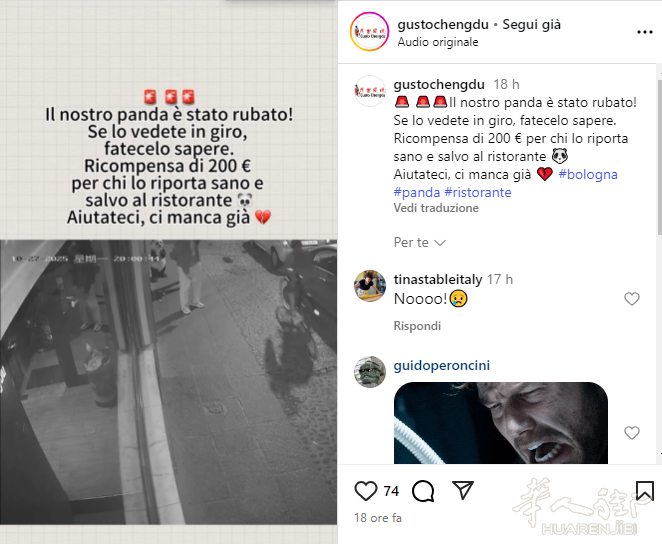The image size is (662, 544).
Task: Open gustochengdu profile picture in header
Action: coord(369,32)
